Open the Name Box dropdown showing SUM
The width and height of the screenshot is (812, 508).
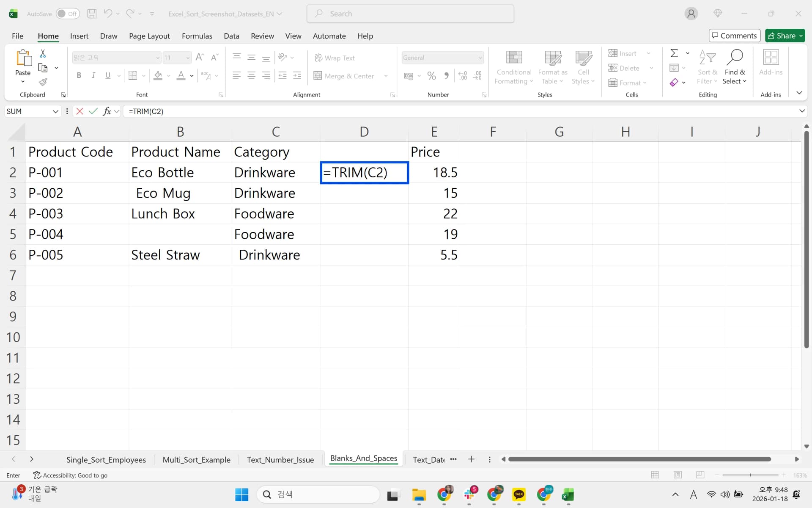(55, 111)
